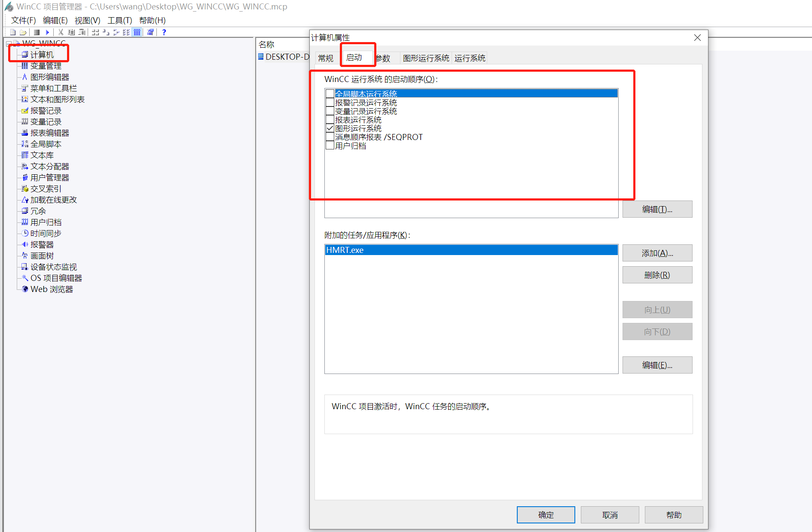Viewport: 812px width, 532px height.
Task: Click the 变量管理 tree icon
Action: point(25,66)
